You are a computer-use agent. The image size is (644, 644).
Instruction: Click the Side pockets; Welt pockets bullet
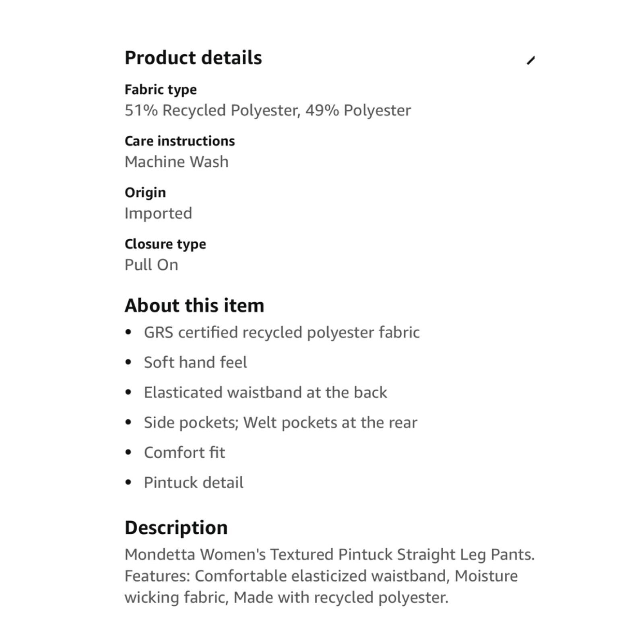pyautogui.click(x=281, y=423)
